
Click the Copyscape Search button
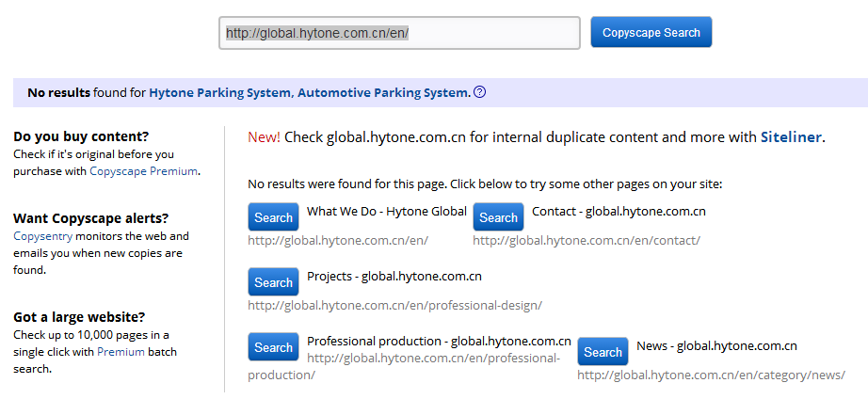(x=651, y=32)
